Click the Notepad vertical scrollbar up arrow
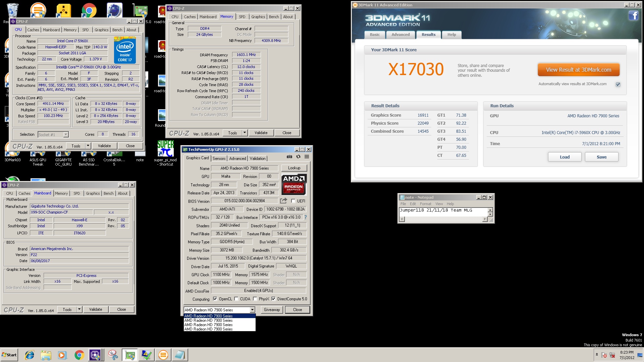Screen dimensions: 644x362 click(490, 210)
